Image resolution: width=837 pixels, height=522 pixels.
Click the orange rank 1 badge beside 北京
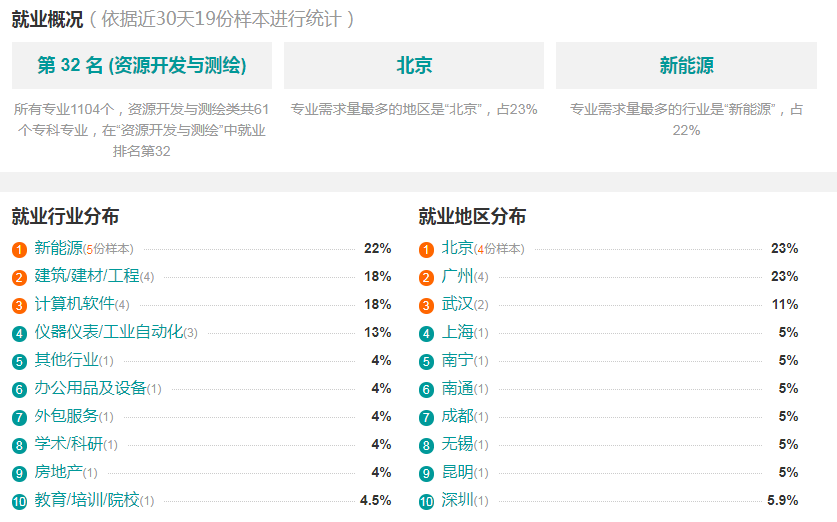pos(426,249)
